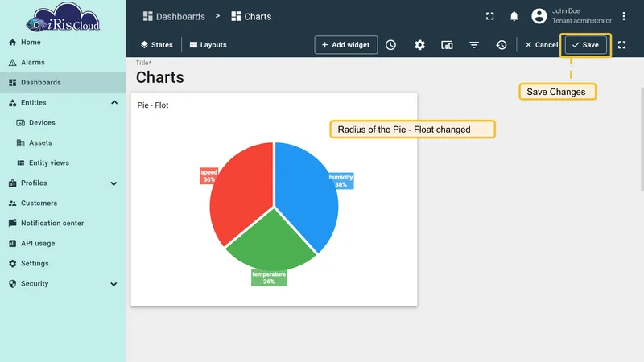Viewport: 644px width, 362px height.
Task: Click the Charts breadcrumb
Action: click(251, 16)
